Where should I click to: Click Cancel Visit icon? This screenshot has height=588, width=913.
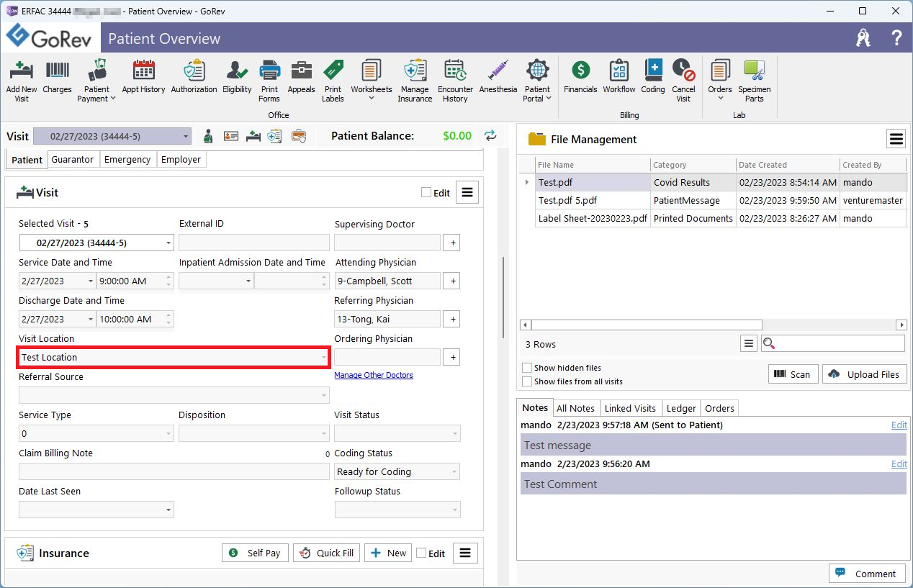coord(683,81)
